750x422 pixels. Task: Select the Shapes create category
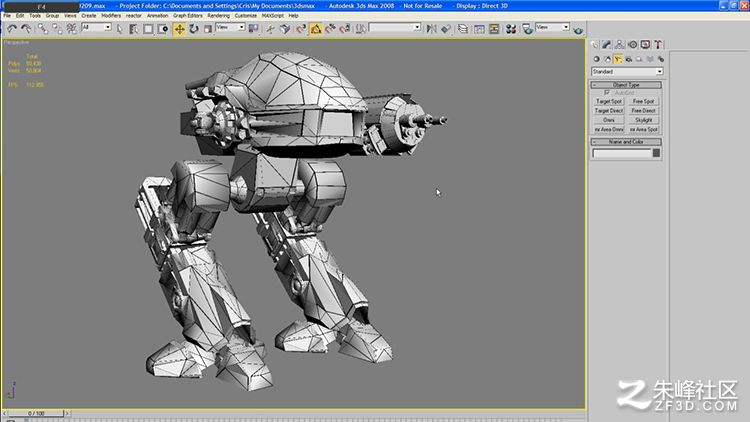[607, 59]
